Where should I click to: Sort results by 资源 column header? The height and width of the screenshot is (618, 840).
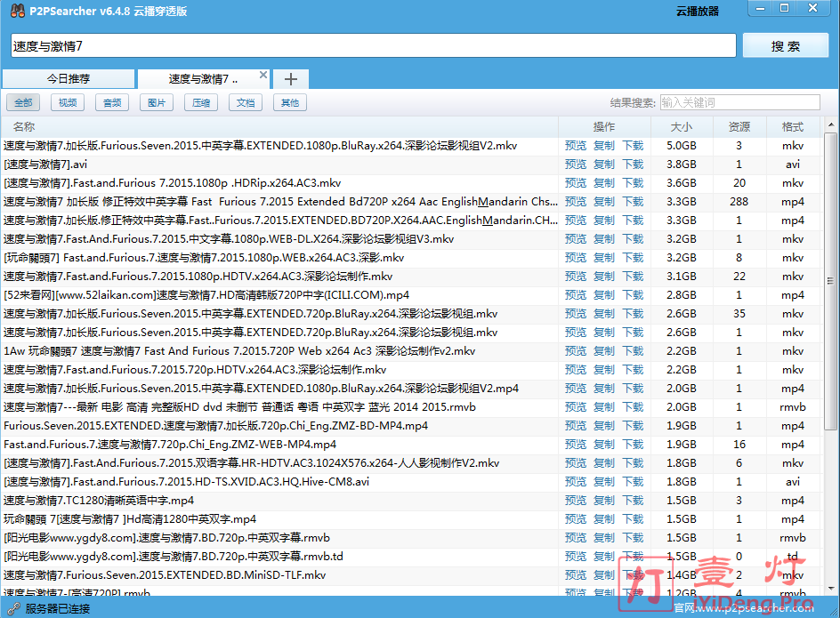[x=739, y=127]
